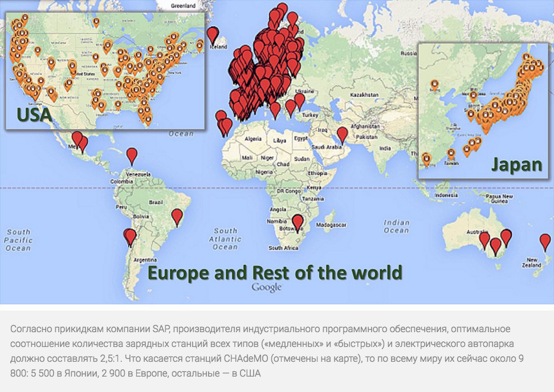This screenshot has width=554, height=392.
Task: Click the Google logo on the map
Action: [267, 288]
